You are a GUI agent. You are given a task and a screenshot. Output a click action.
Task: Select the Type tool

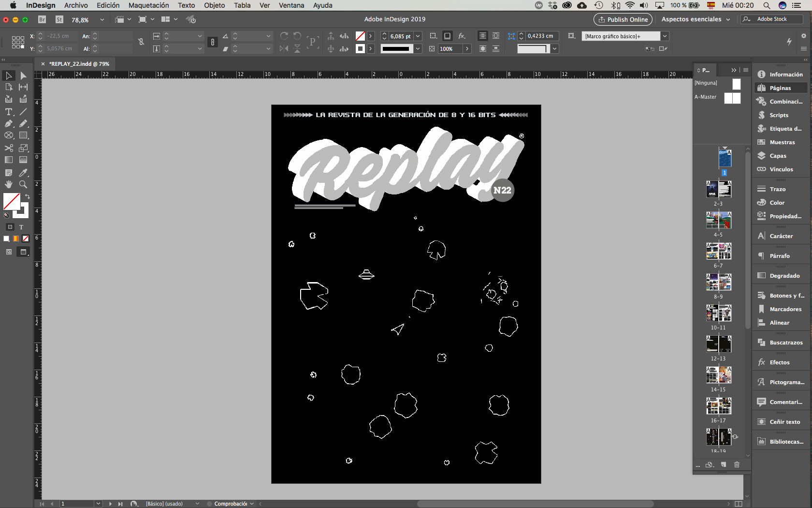pyautogui.click(x=9, y=112)
